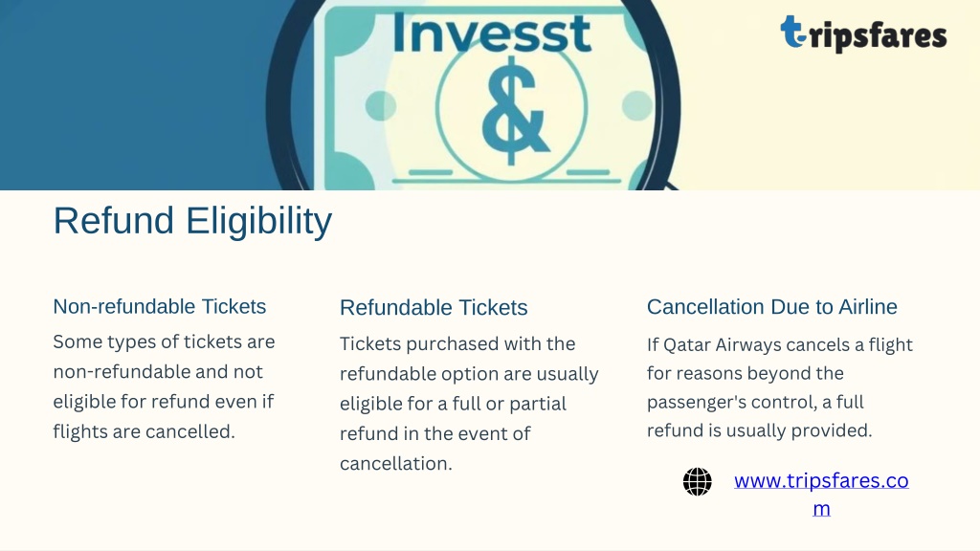Viewport: 980px width, 551px height.
Task: Click the banknote illustration's left dot
Action: (381, 105)
